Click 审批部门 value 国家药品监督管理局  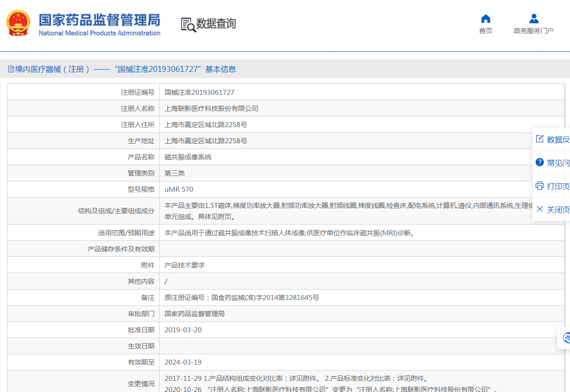click(x=195, y=313)
